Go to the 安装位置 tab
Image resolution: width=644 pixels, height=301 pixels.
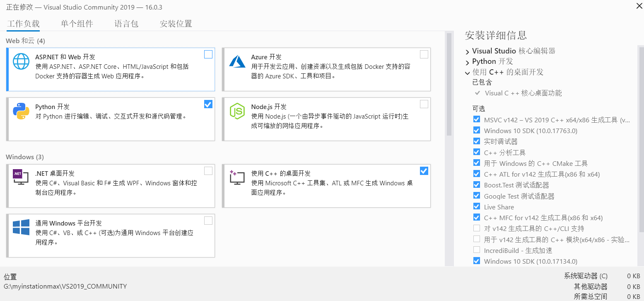coord(176,24)
